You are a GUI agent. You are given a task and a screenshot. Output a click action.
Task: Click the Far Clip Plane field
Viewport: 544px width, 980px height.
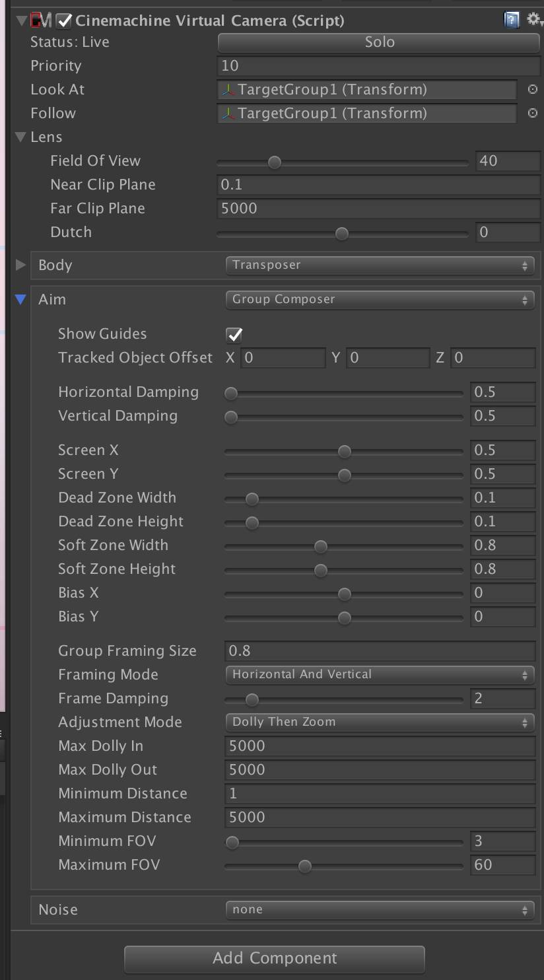378,209
